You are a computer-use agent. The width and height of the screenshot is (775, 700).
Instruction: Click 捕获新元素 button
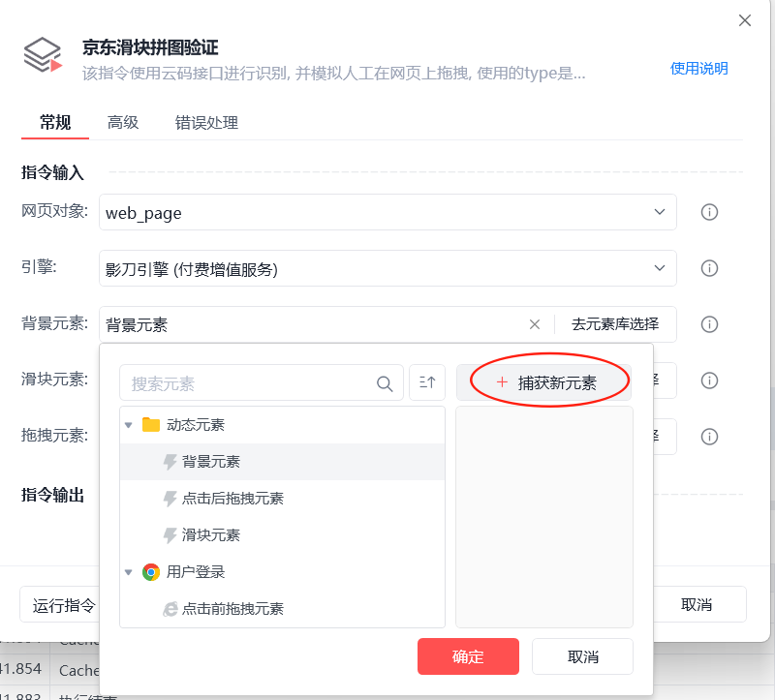click(x=543, y=382)
